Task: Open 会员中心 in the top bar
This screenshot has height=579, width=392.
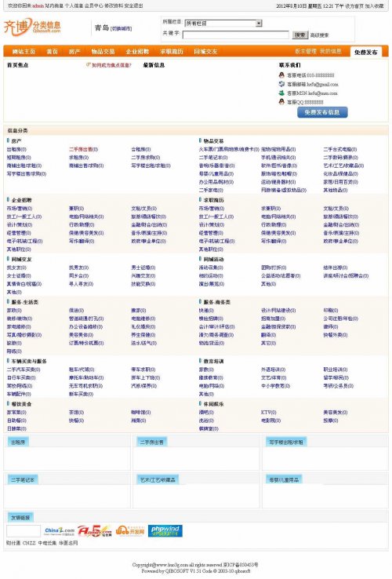Action: click(94, 6)
